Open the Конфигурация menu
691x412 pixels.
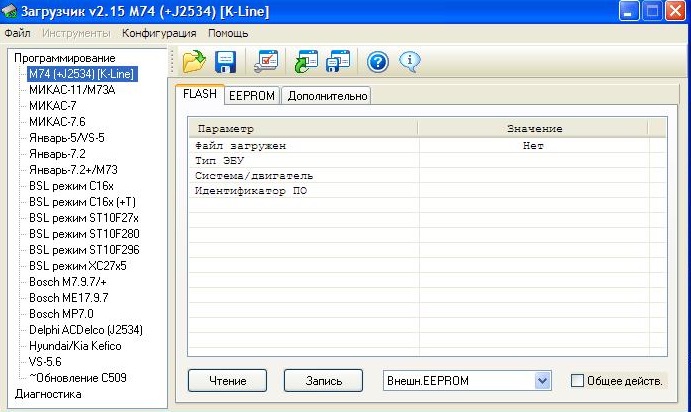point(159,33)
